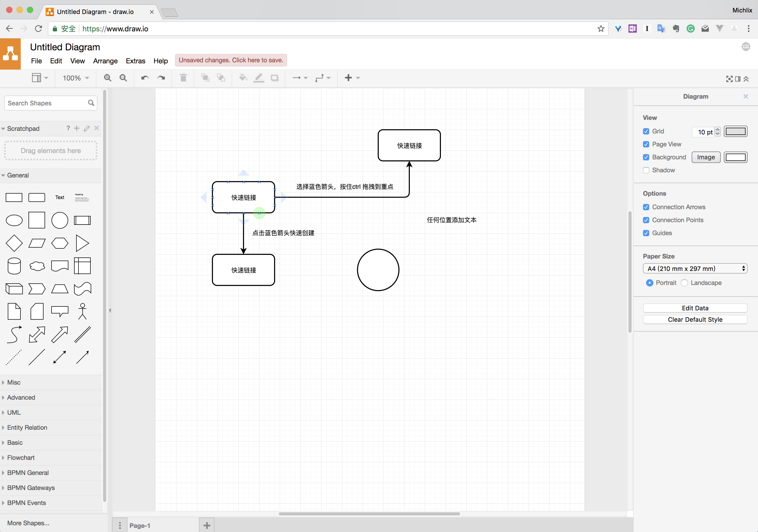Image resolution: width=758 pixels, height=532 pixels.
Task: Click the undo arrow icon
Action: coord(145,78)
